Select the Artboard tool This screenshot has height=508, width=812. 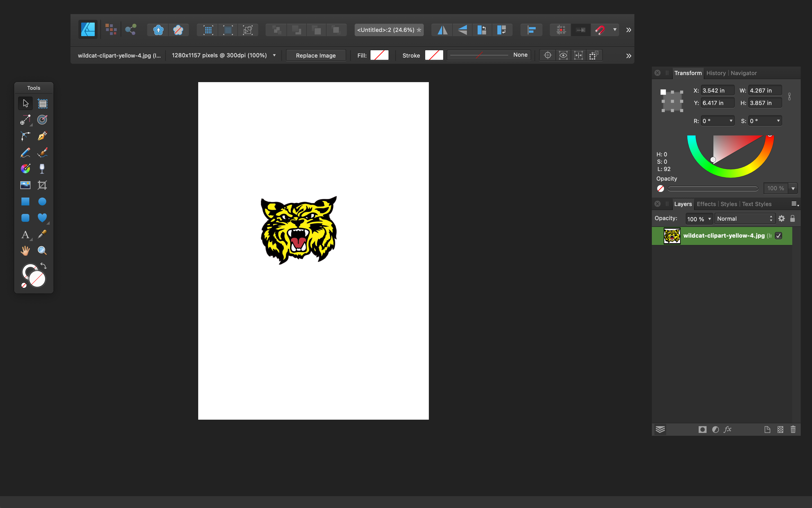click(x=42, y=103)
